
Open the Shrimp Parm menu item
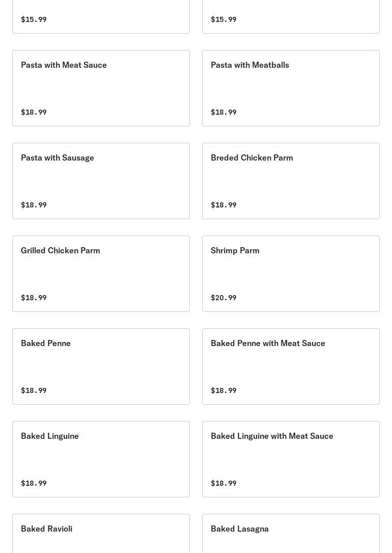tap(235, 251)
